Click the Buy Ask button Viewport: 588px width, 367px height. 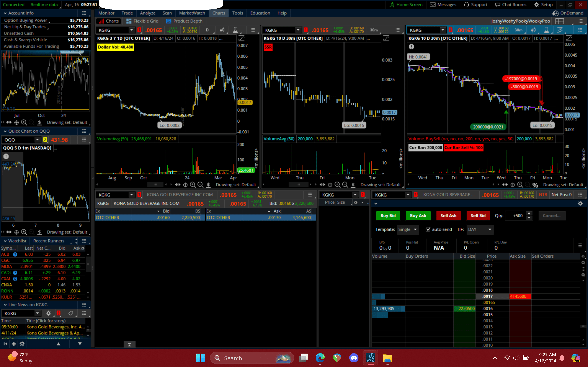coord(418,216)
